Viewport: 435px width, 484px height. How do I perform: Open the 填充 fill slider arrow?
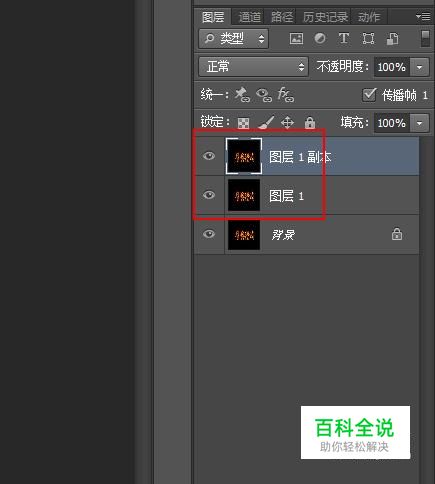point(419,123)
